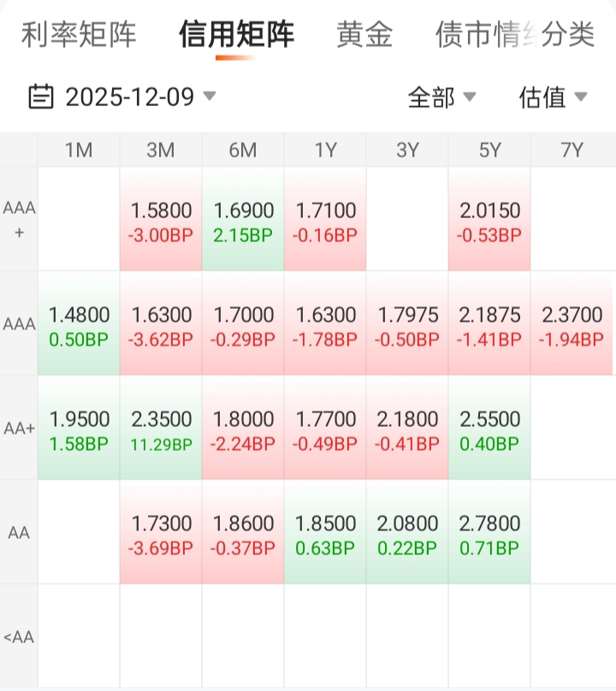Tap the AAA 7Y cell showing 2.3700
Viewport: 616px width, 691px height.
(572, 324)
